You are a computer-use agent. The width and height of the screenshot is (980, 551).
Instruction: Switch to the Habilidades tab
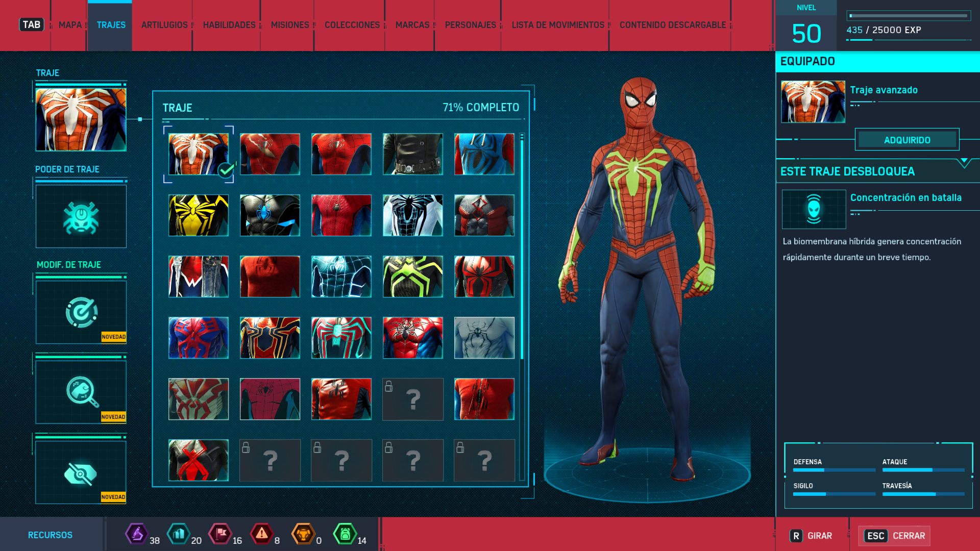click(229, 25)
